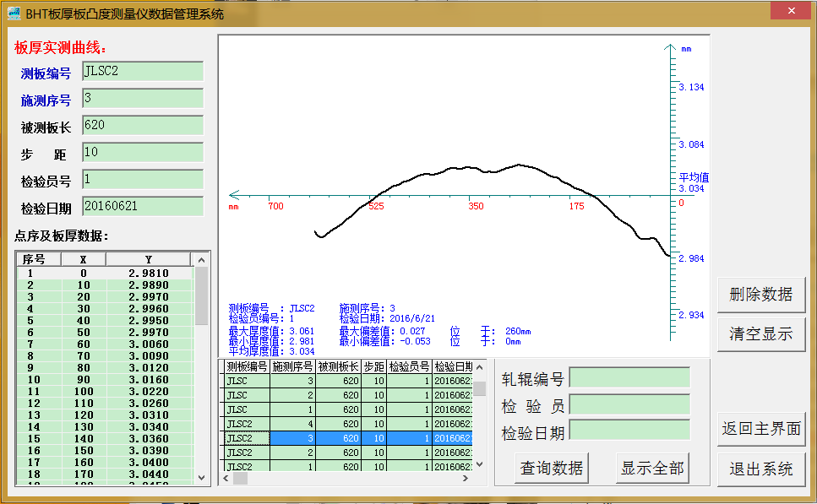This screenshot has width=817, height=504.
Task: Click the Y column header in thickness data list
Action: (149, 259)
